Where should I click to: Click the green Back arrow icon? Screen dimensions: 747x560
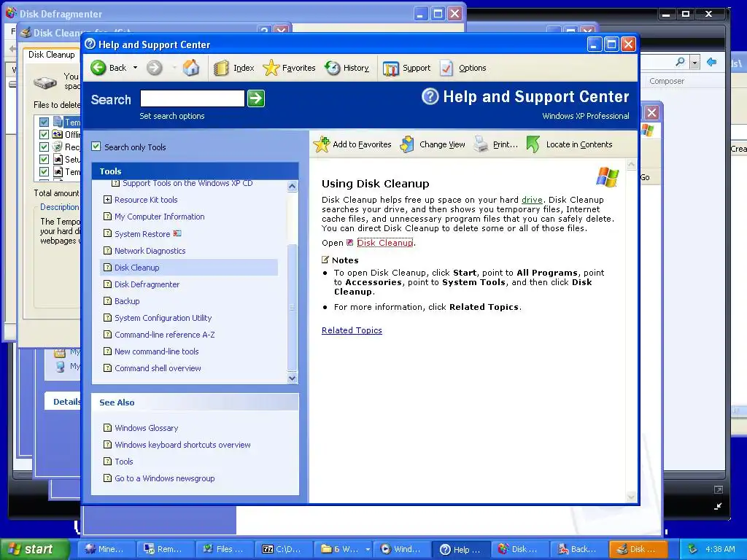(x=98, y=68)
